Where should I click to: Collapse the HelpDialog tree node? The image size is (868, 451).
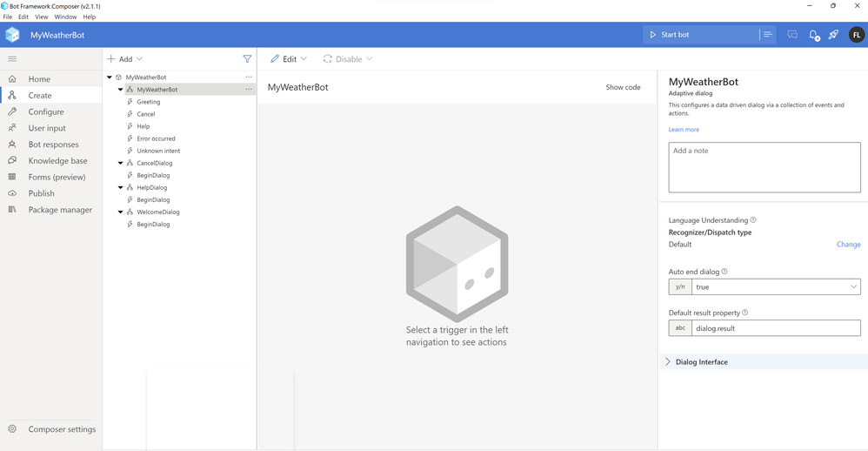120,187
